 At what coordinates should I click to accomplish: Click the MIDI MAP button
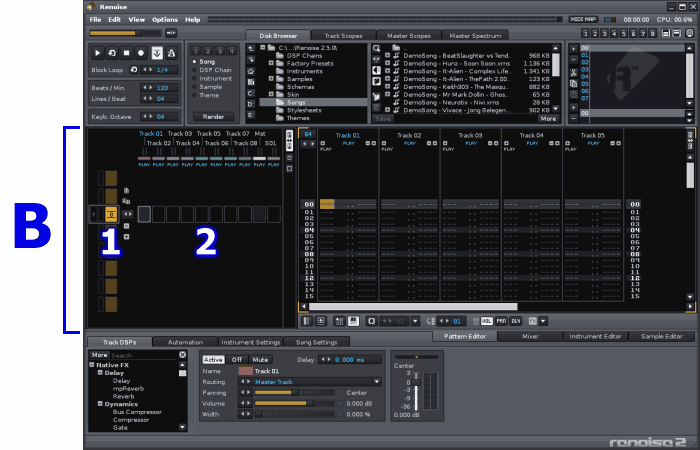point(583,20)
